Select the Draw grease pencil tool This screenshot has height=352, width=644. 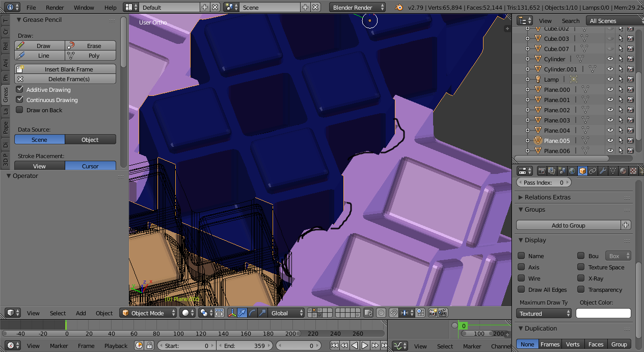click(x=40, y=46)
